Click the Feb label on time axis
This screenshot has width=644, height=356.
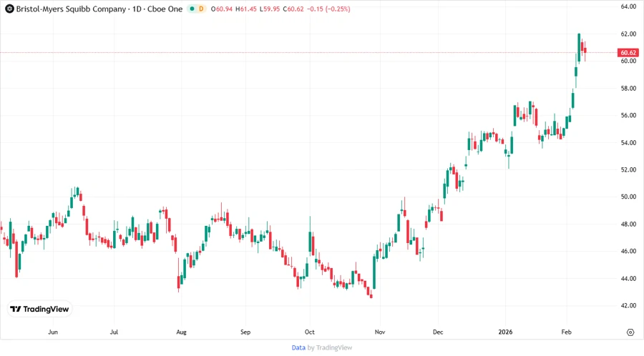pyautogui.click(x=567, y=332)
